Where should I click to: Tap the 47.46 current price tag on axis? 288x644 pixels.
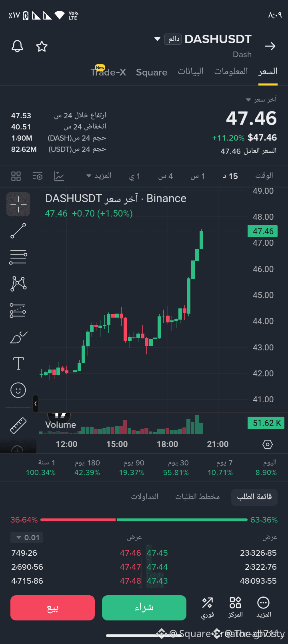pos(263,231)
